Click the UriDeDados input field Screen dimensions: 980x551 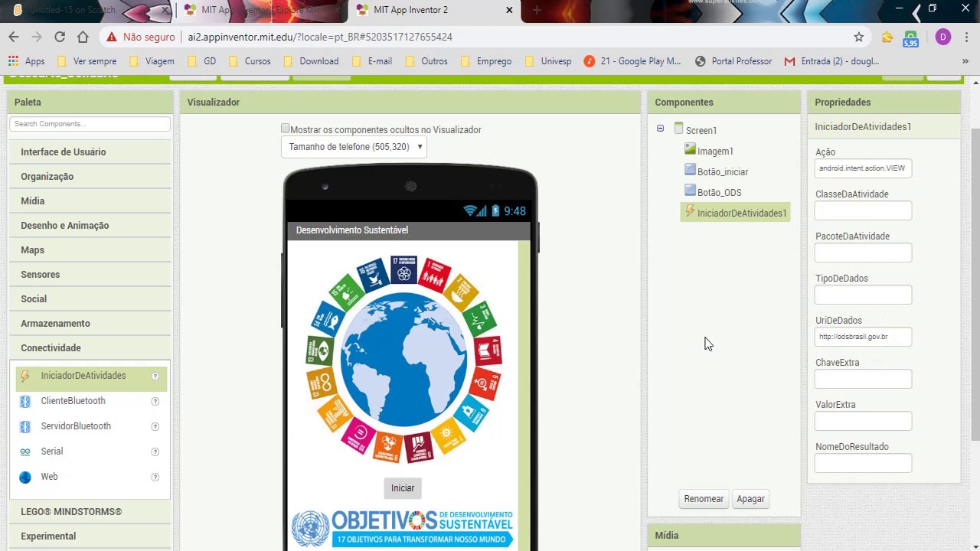(x=863, y=337)
